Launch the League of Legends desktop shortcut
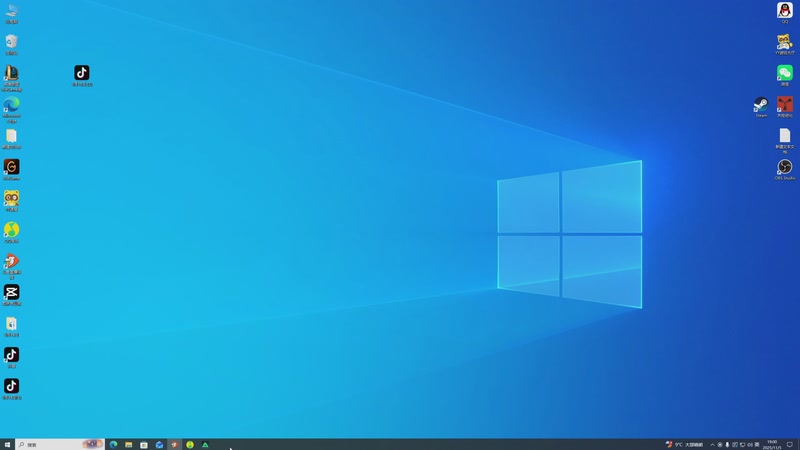 (11, 78)
